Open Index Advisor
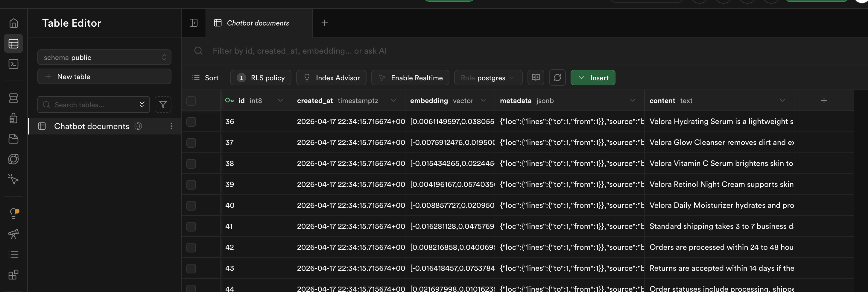The width and height of the screenshot is (868, 292). [x=331, y=78]
